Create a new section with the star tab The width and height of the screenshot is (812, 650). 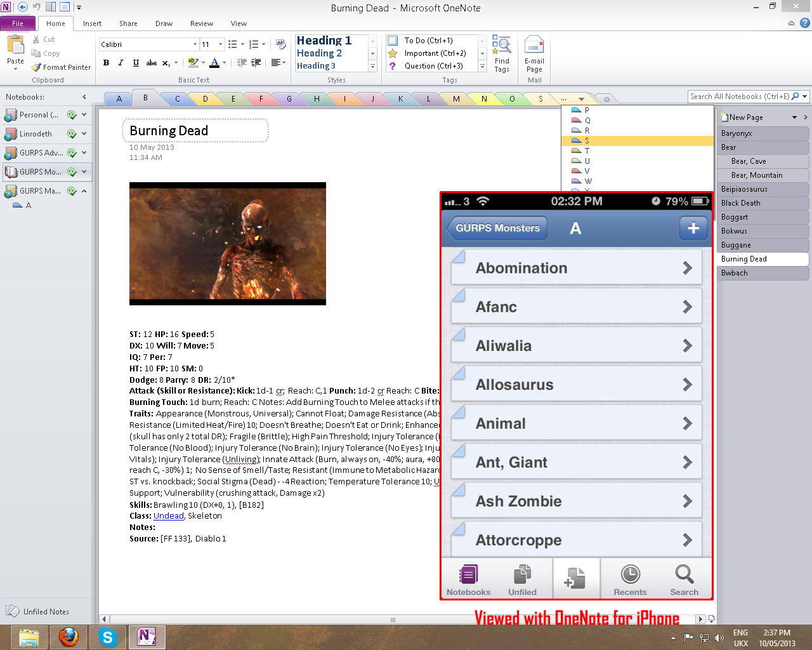point(606,99)
